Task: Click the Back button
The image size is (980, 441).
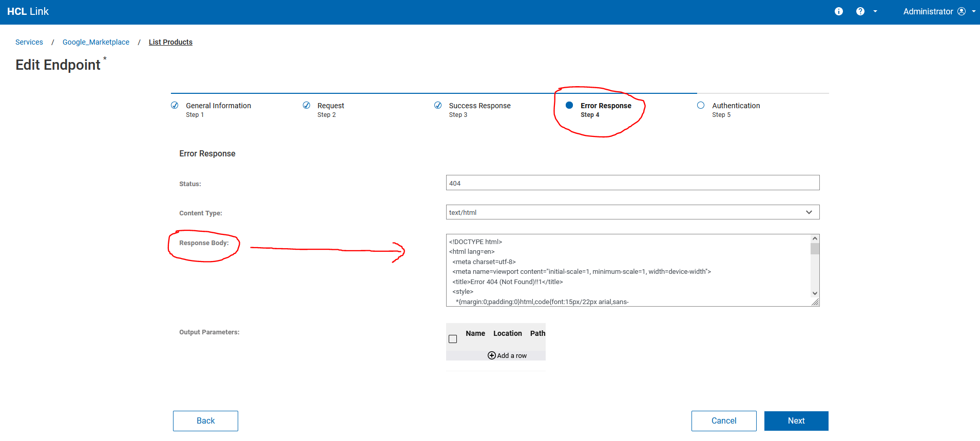Action: pyautogui.click(x=205, y=421)
